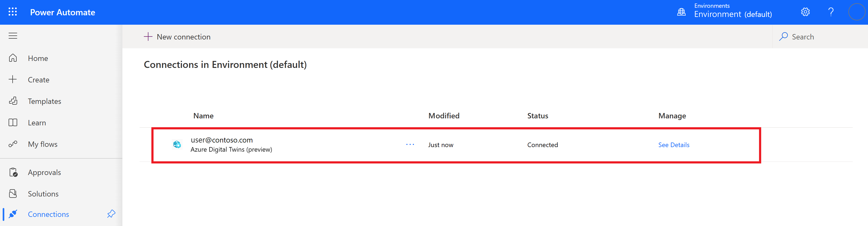868x226 pixels.
Task: Unpin Connections using the pin icon
Action: [x=111, y=214]
